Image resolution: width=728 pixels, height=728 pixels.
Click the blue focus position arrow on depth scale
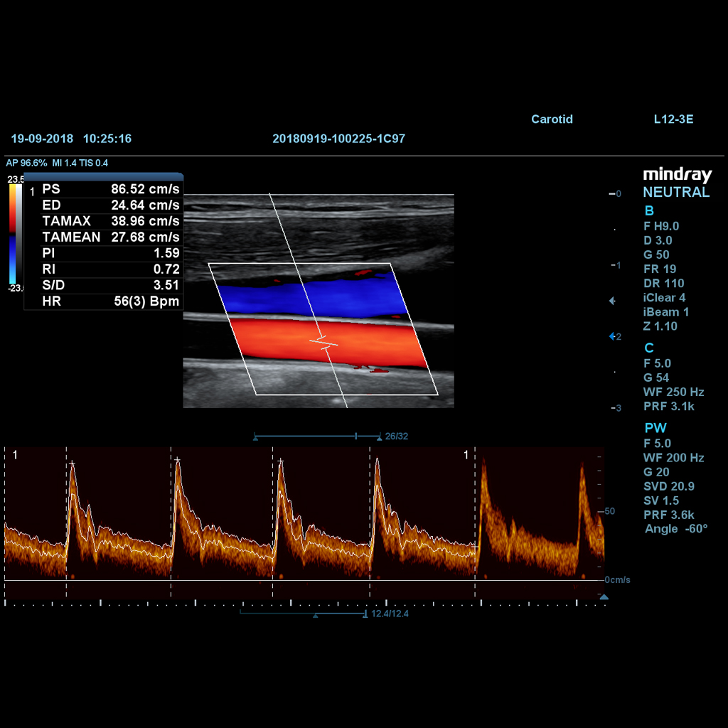(613, 336)
